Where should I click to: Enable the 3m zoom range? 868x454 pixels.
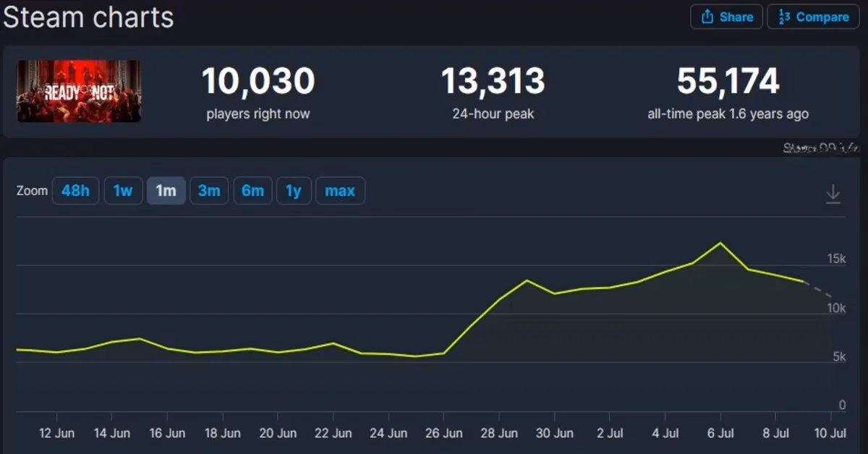(209, 190)
